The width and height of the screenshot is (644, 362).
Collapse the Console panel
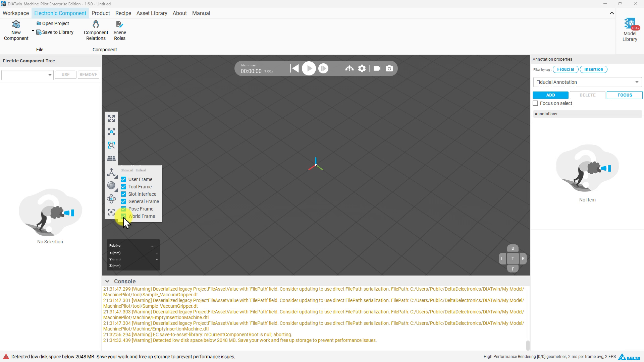[x=107, y=281]
